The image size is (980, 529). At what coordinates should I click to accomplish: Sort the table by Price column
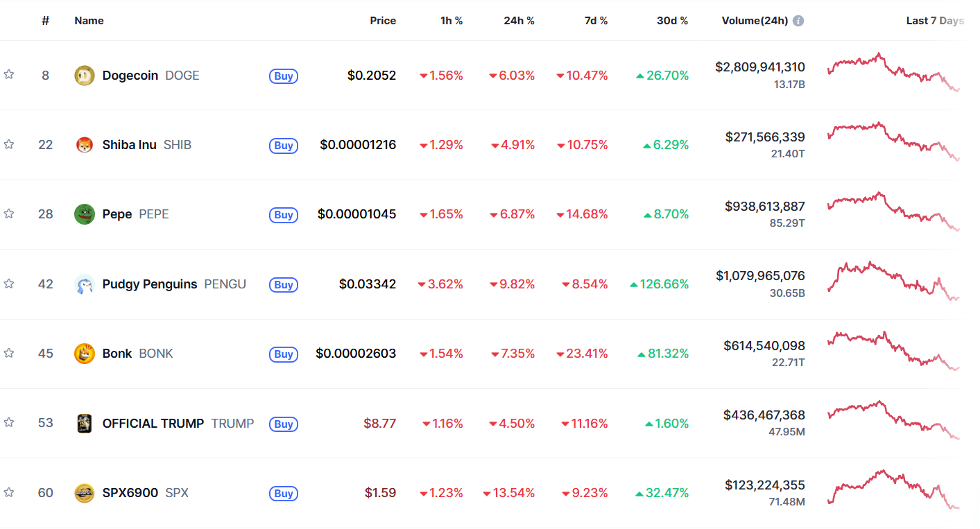[383, 20]
